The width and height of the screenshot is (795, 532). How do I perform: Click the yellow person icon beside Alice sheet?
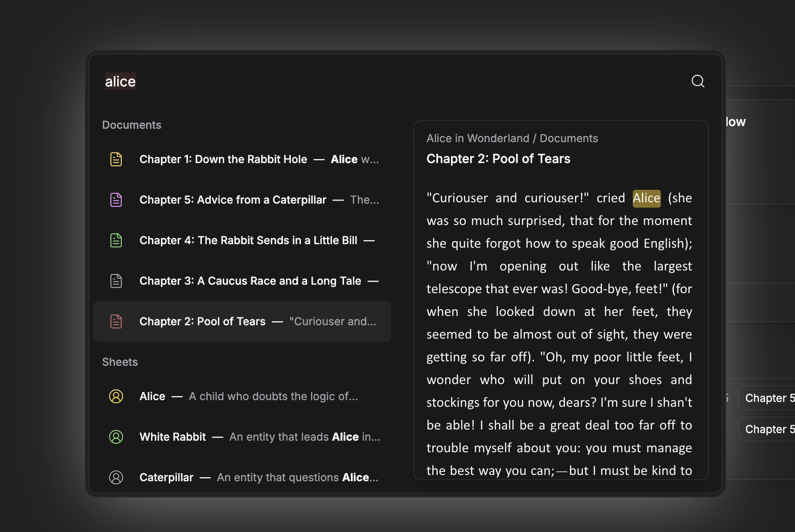pyautogui.click(x=116, y=396)
